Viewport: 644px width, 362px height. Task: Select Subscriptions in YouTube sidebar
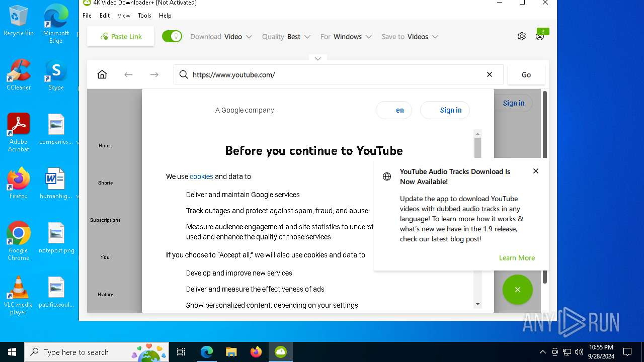click(x=105, y=220)
